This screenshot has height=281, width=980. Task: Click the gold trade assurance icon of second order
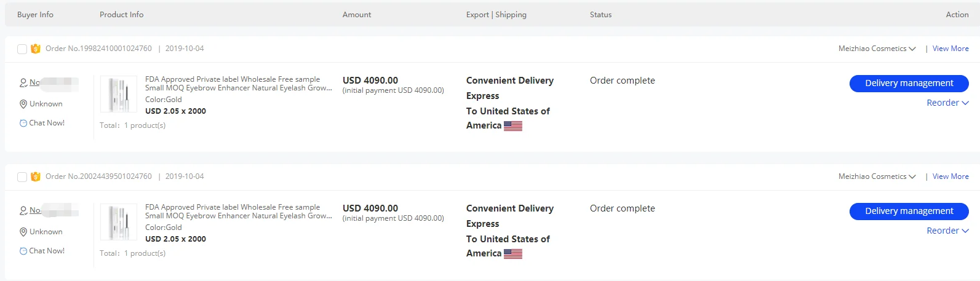coord(36,176)
